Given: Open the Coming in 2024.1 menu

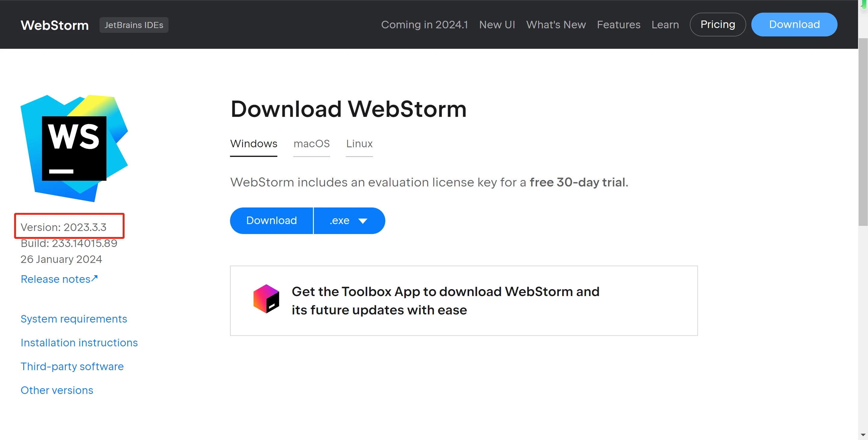Looking at the screenshot, I should tap(424, 24).
